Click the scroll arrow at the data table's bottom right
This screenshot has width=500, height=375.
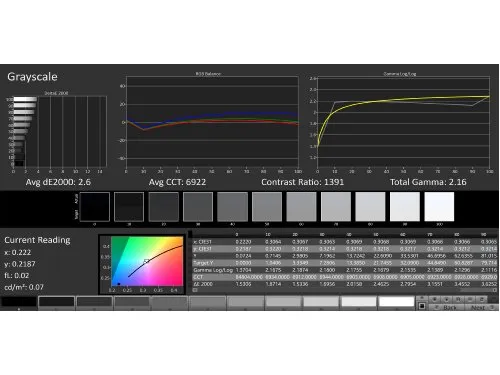(x=495, y=290)
